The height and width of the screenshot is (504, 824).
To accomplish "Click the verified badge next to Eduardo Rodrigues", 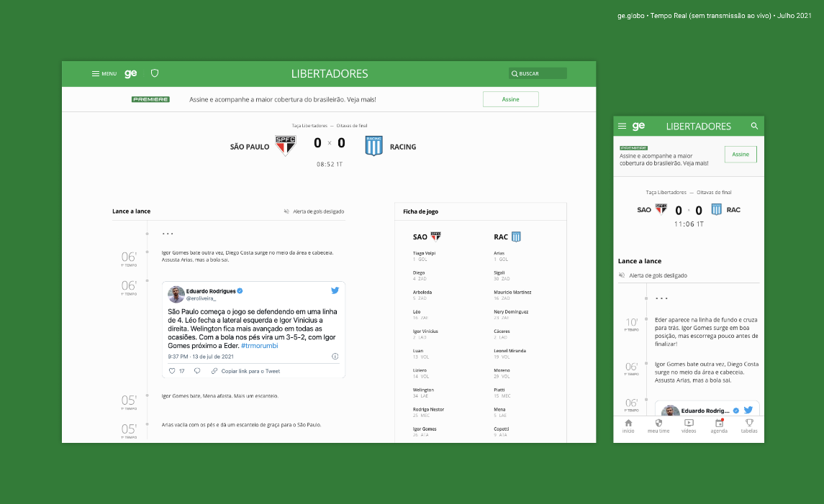I will [x=240, y=291].
